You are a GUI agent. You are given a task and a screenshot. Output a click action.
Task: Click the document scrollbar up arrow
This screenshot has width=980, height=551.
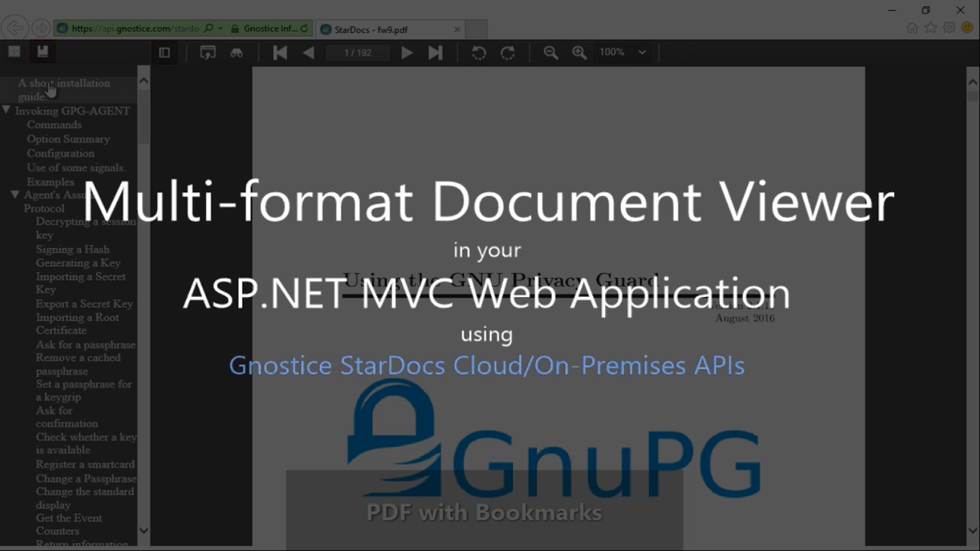tap(972, 81)
